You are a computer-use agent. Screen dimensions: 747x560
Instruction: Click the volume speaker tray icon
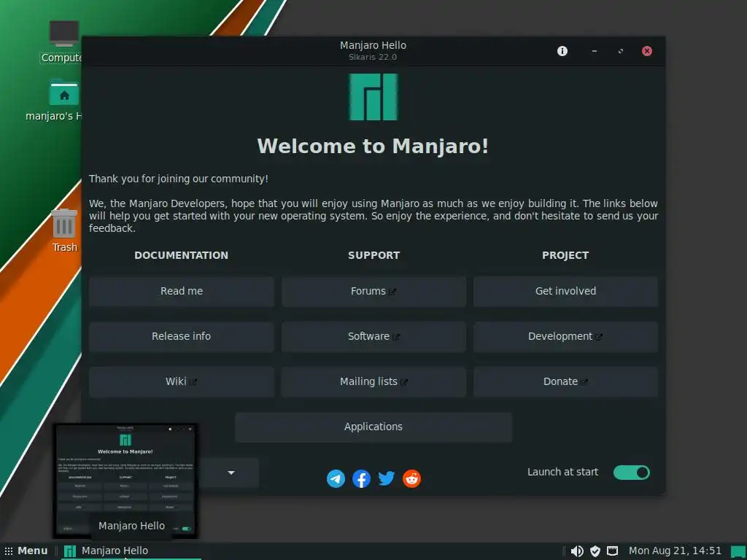[x=577, y=551]
